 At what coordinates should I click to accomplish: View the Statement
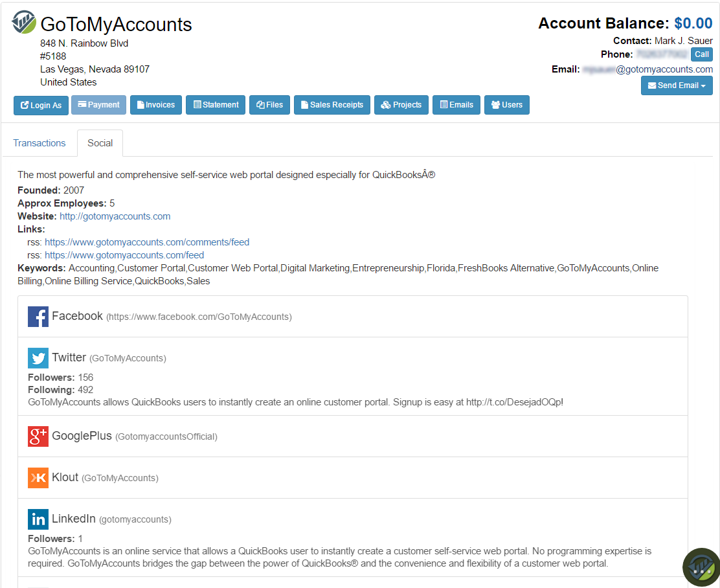216,105
